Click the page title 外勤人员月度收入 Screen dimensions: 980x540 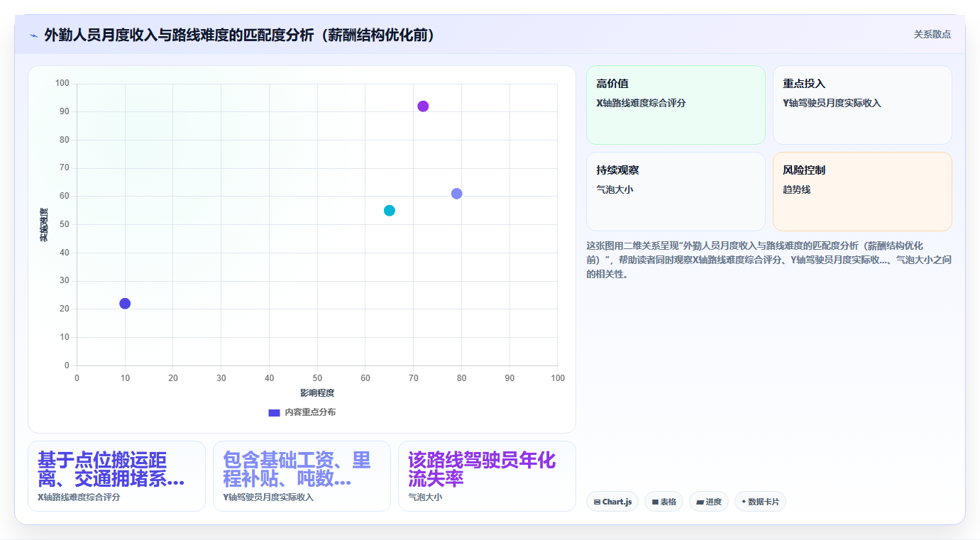tap(239, 35)
